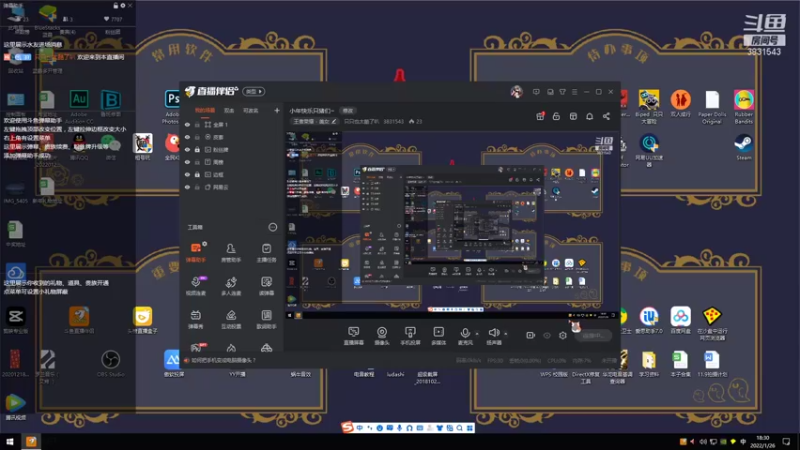Open the notification bell in companion window
This screenshot has height=450, width=800.
coord(589,116)
